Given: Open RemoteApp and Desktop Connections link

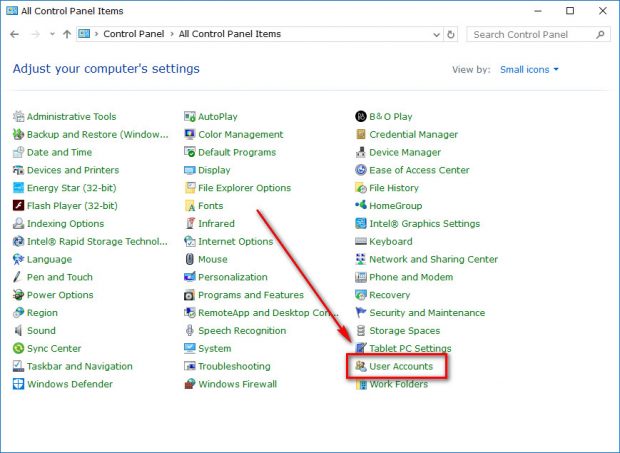Looking at the screenshot, I should [x=268, y=313].
